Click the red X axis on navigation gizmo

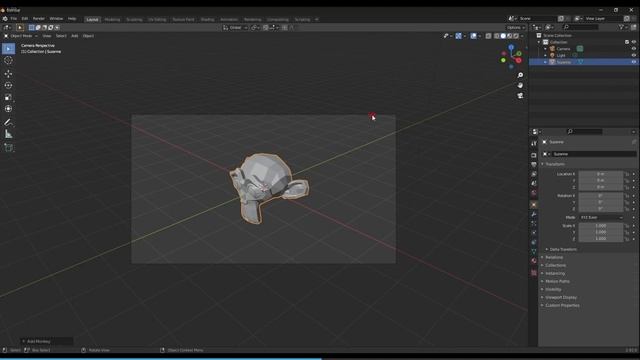[x=519, y=60]
